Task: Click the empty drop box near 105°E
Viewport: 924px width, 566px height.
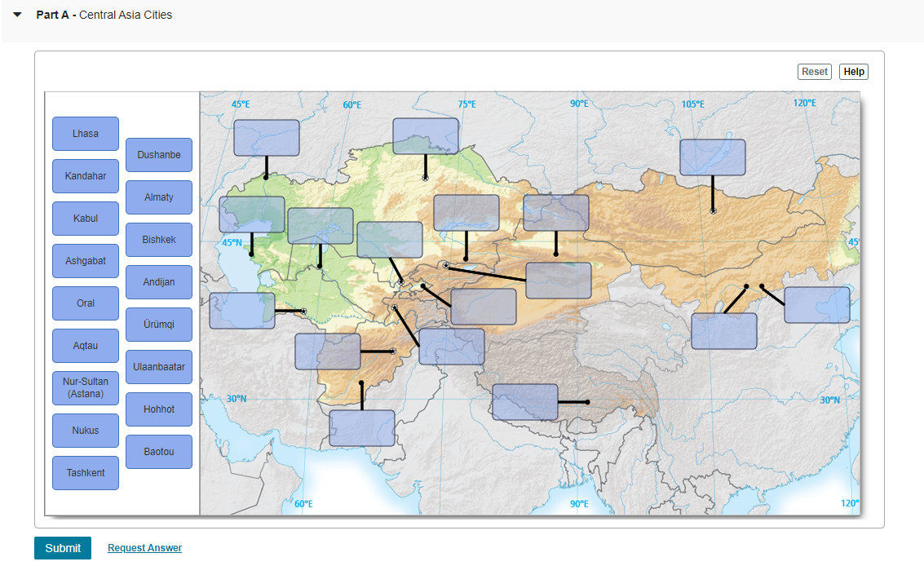Action: click(x=713, y=157)
